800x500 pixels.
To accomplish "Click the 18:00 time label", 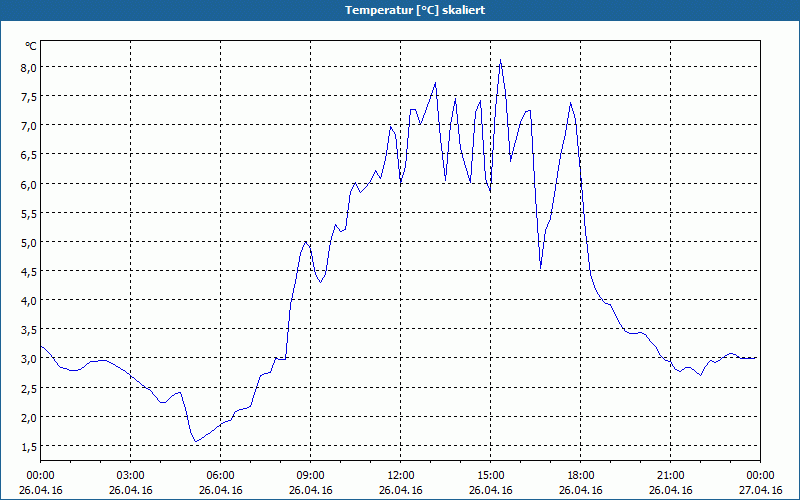I will click(x=581, y=476).
